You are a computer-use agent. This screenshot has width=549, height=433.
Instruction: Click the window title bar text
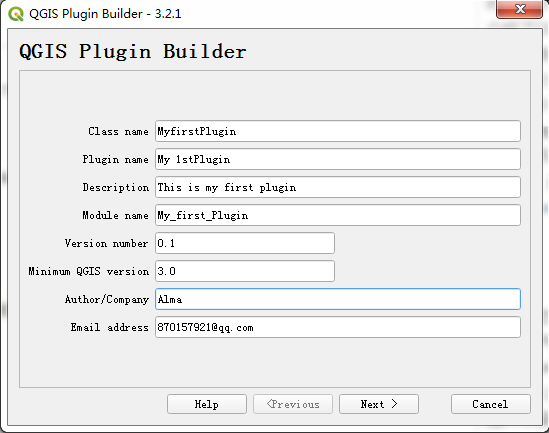click(105, 14)
